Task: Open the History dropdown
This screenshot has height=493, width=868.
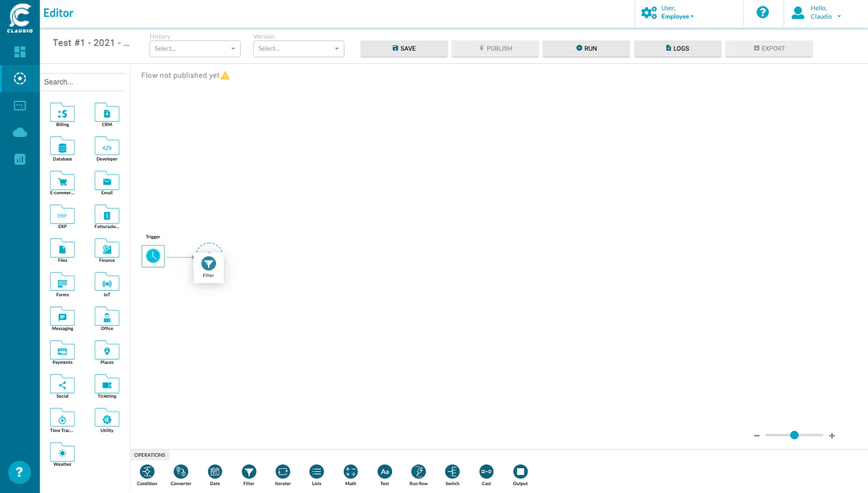Action: pyautogui.click(x=195, y=49)
